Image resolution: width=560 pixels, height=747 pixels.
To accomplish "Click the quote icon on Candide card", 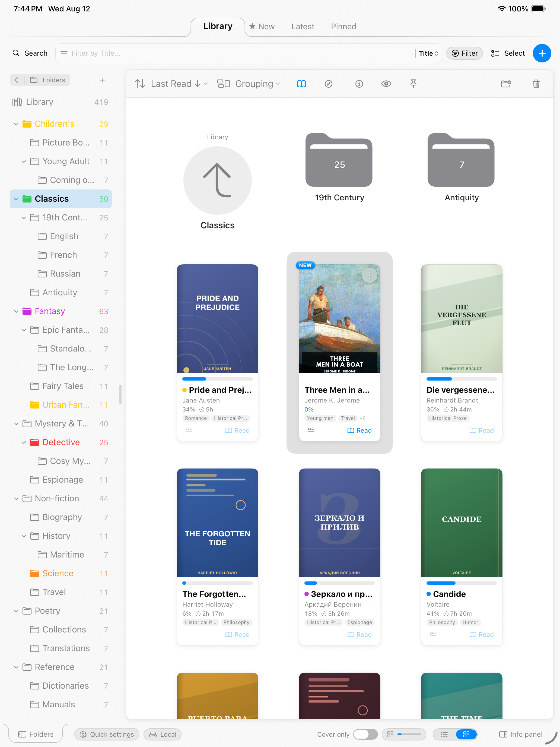I will click(x=433, y=635).
